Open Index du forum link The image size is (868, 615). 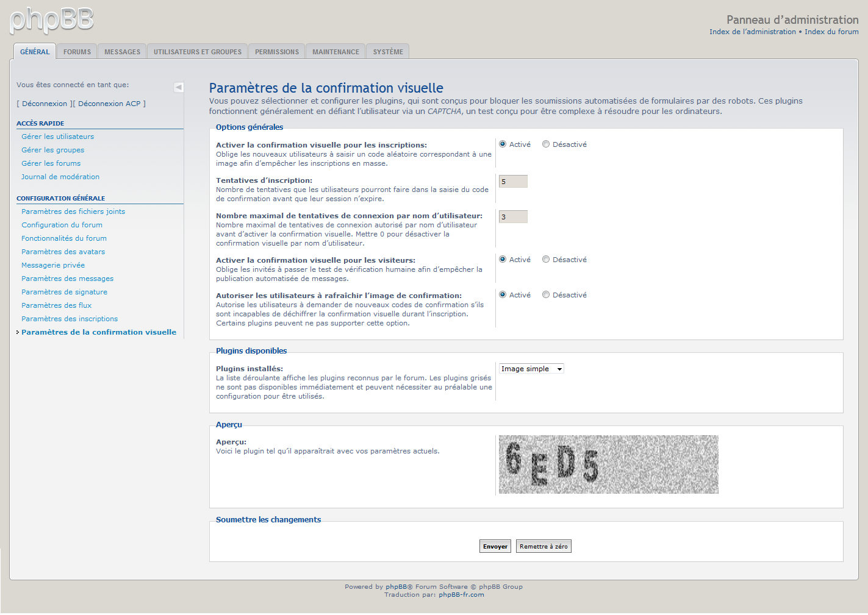tap(831, 32)
